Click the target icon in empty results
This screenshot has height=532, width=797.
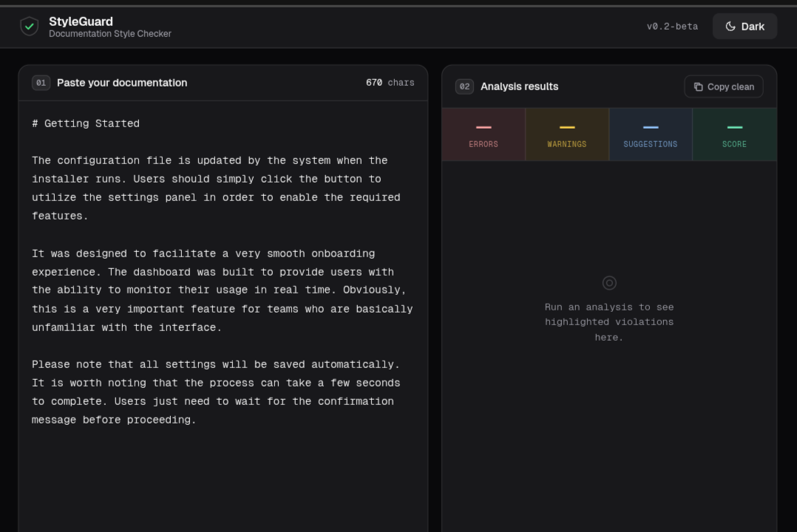click(x=609, y=283)
